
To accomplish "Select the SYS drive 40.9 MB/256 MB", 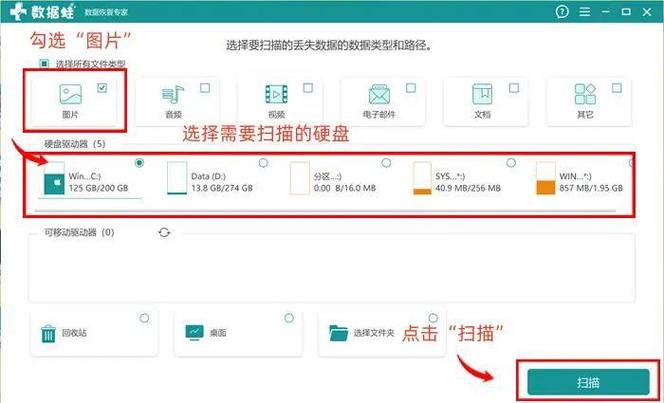I will pyautogui.click(x=511, y=163).
